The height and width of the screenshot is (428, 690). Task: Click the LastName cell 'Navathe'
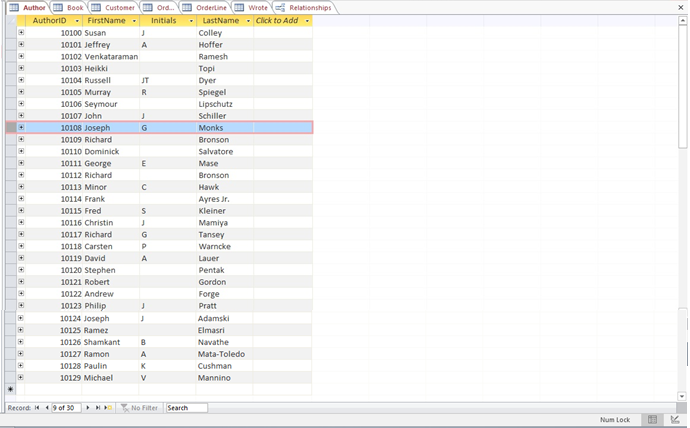(224, 342)
